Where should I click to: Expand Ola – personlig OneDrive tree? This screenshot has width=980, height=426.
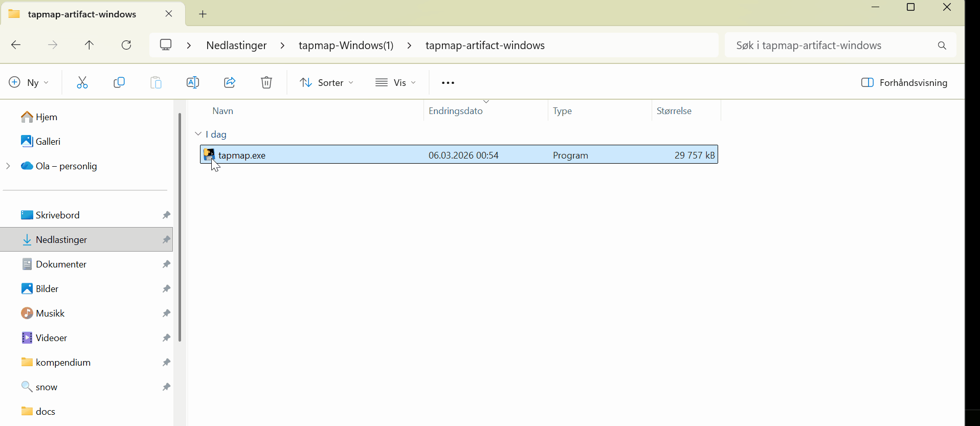[x=8, y=166]
